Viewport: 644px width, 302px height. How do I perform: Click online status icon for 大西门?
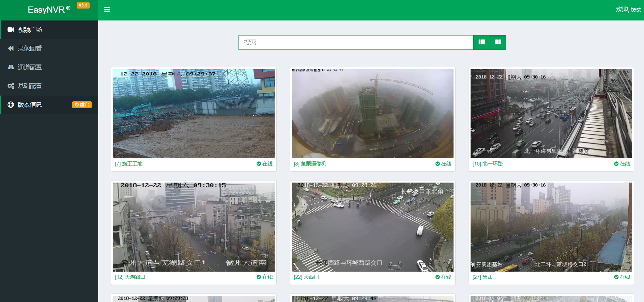[438, 277]
